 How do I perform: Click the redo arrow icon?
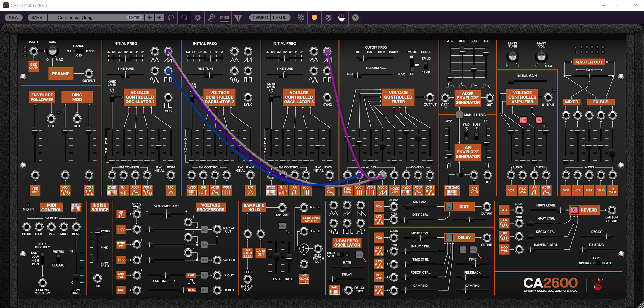pos(184,18)
